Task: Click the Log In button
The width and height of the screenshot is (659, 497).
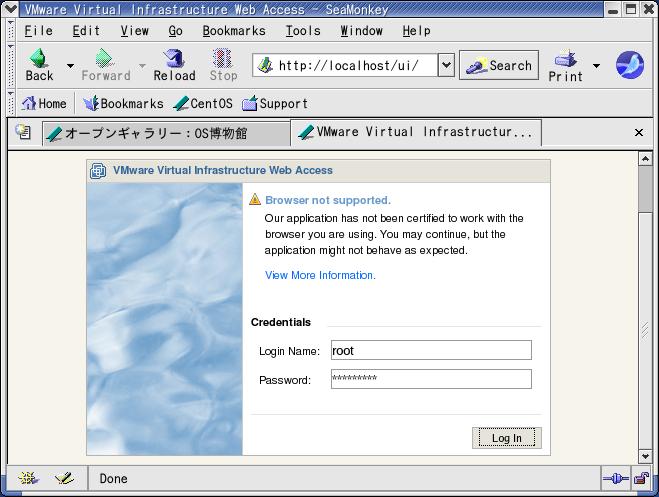Action: click(x=506, y=438)
